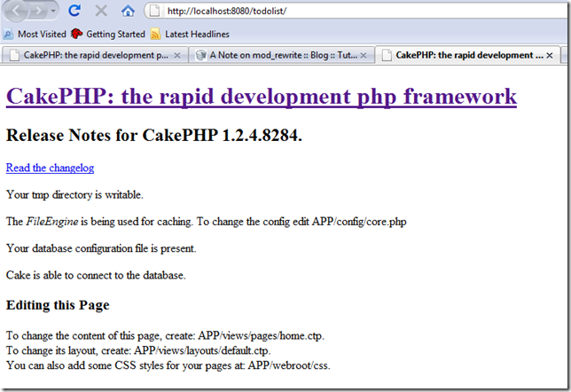This screenshot has height=392, width=571.
Task: Open the CakePHP rapid development framework heading link
Action: click(262, 97)
